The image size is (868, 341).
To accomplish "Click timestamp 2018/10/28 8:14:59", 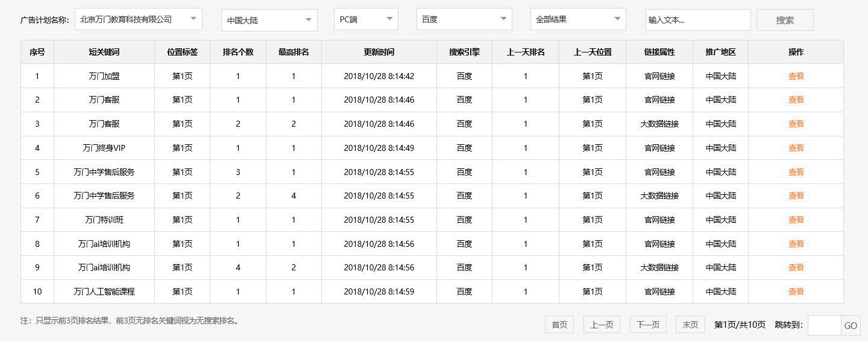I will [x=379, y=292].
